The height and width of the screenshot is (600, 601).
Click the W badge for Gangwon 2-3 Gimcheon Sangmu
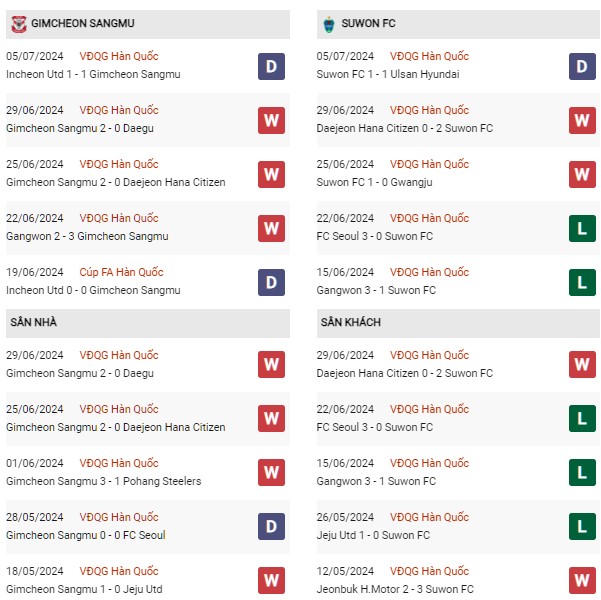[x=271, y=228]
